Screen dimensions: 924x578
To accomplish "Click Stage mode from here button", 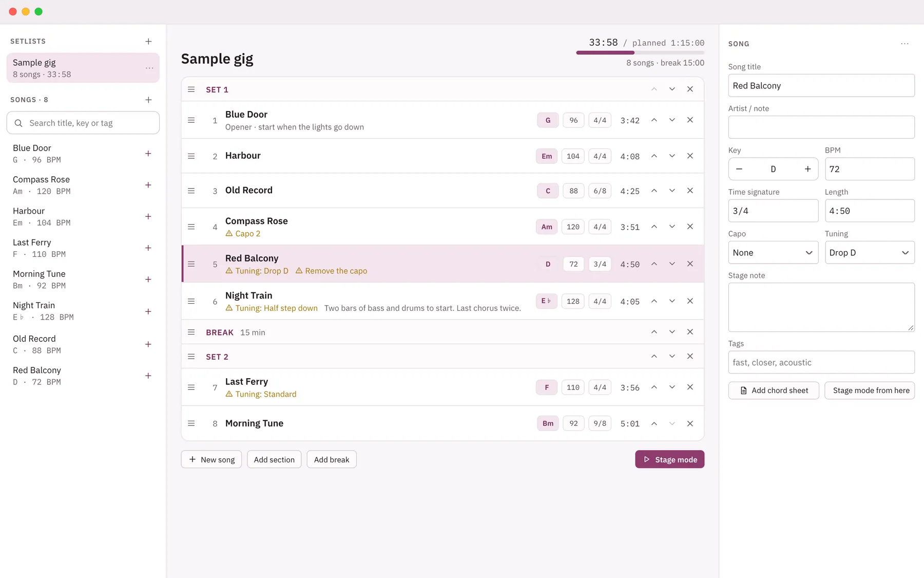I will click(870, 390).
